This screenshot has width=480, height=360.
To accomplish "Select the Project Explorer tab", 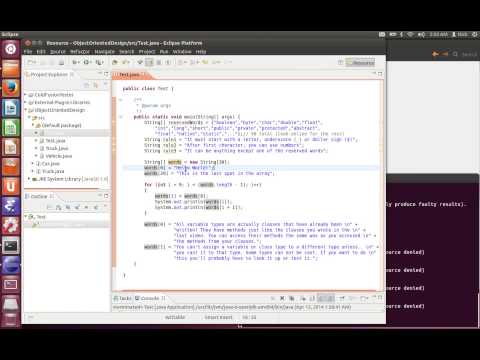I will (49, 75).
